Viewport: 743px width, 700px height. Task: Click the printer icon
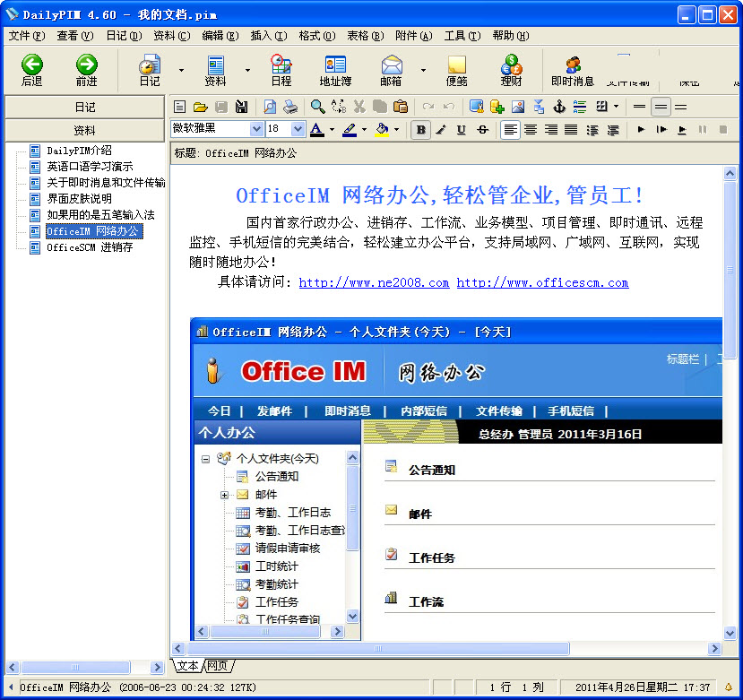(x=290, y=108)
